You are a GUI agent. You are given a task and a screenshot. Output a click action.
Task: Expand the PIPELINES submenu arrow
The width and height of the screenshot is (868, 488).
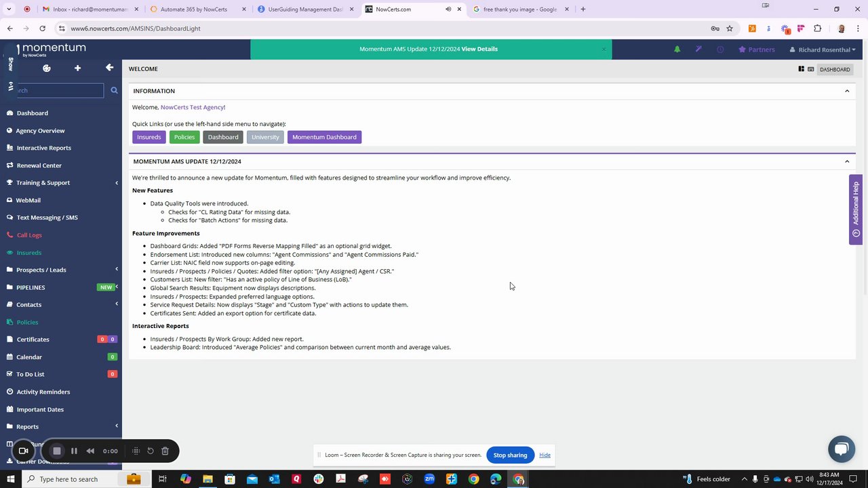117,287
